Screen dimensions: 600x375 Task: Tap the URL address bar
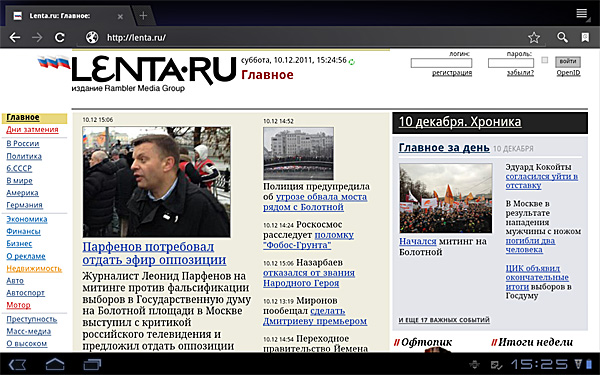pyautogui.click(x=306, y=38)
